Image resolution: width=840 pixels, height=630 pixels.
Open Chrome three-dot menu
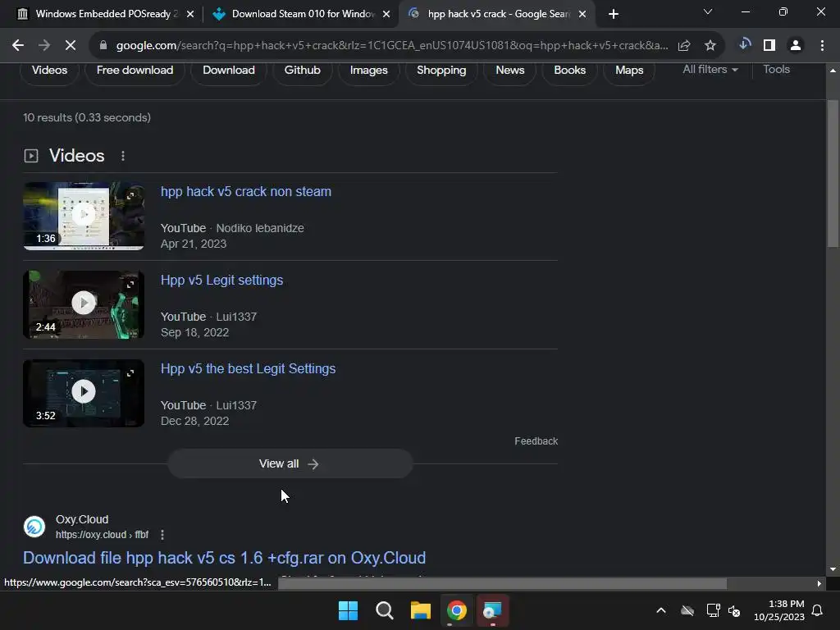click(822, 46)
